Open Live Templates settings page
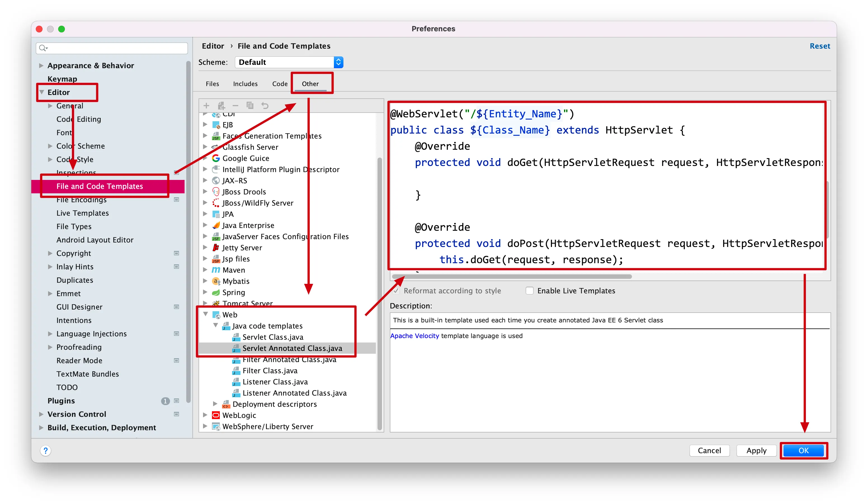 [83, 213]
